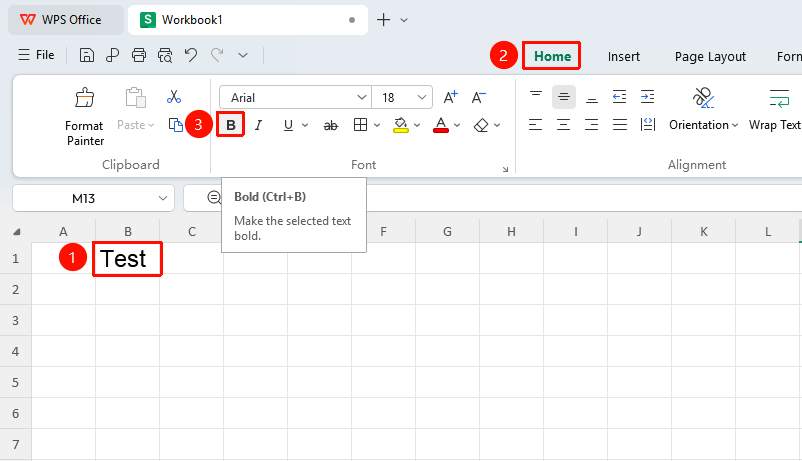Click the Clear eraser icon
802x461 pixels.
coord(481,125)
